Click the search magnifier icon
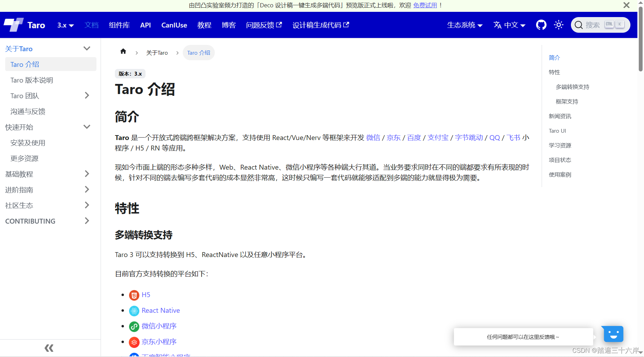 point(579,25)
